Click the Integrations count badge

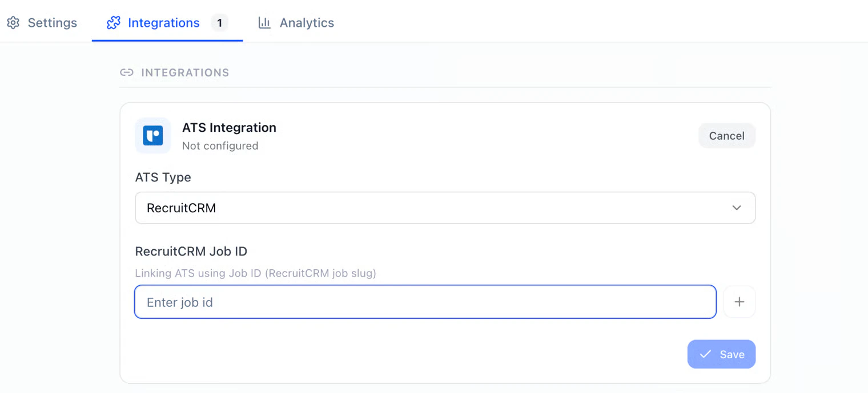point(219,23)
